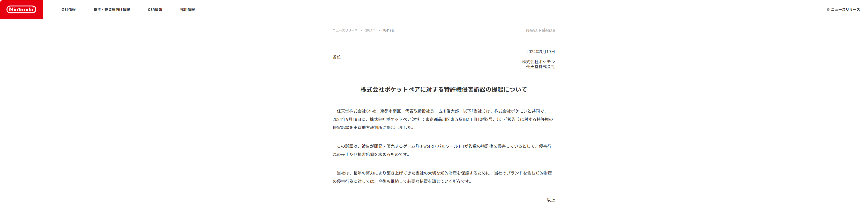The height and width of the screenshot is (220, 868).
Task: Open the 採用情報 menu
Action: coord(187,10)
